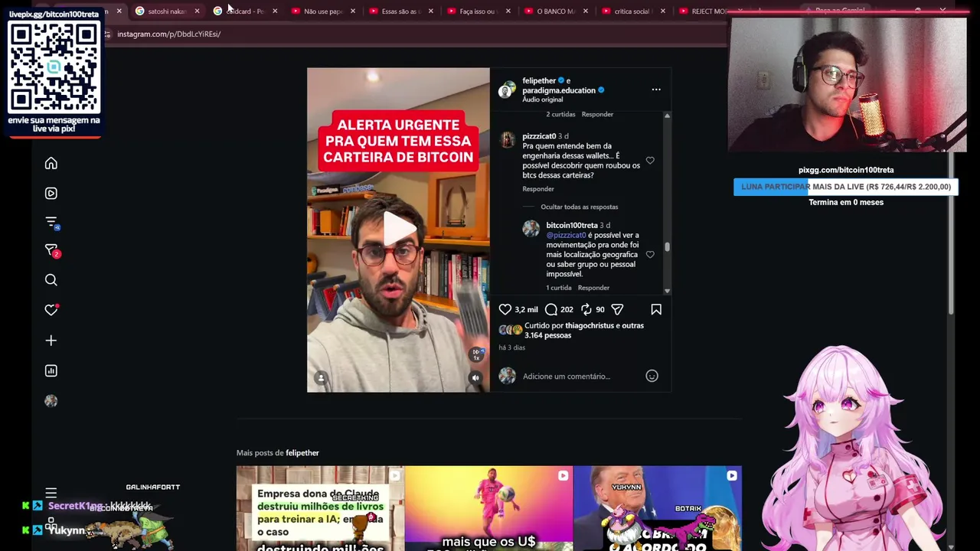View the '3.164 pessoas' likes list
This screenshot has width=980, height=551.
[547, 335]
